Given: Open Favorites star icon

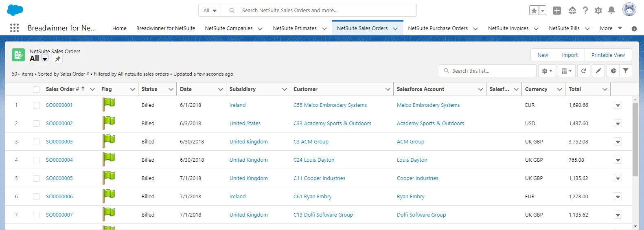Looking at the screenshot, I should (x=534, y=11).
